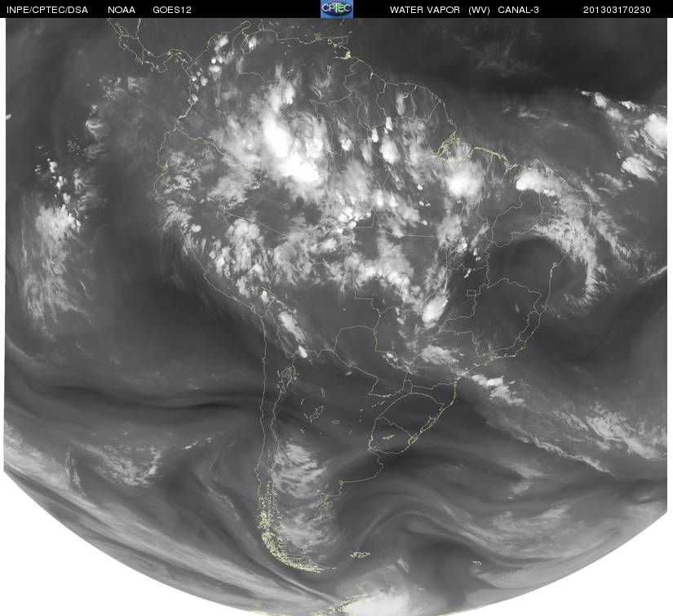Click the (WV) abbreviation text
This screenshot has height=616, width=673.
coord(479,10)
